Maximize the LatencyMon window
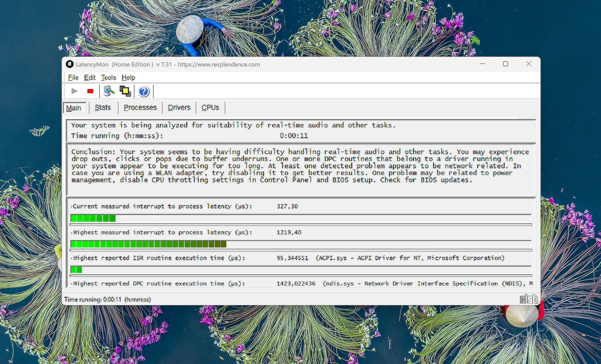601x364 pixels. point(505,64)
